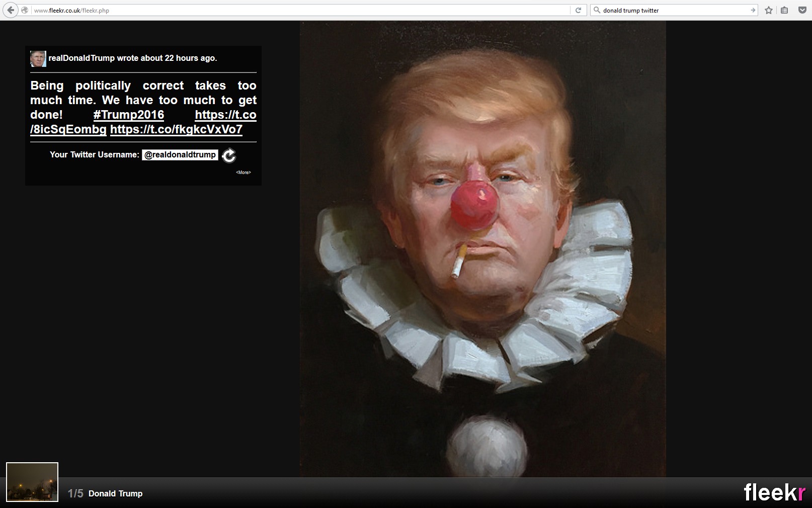Click the <More> link in tweet panel

pos(243,173)
